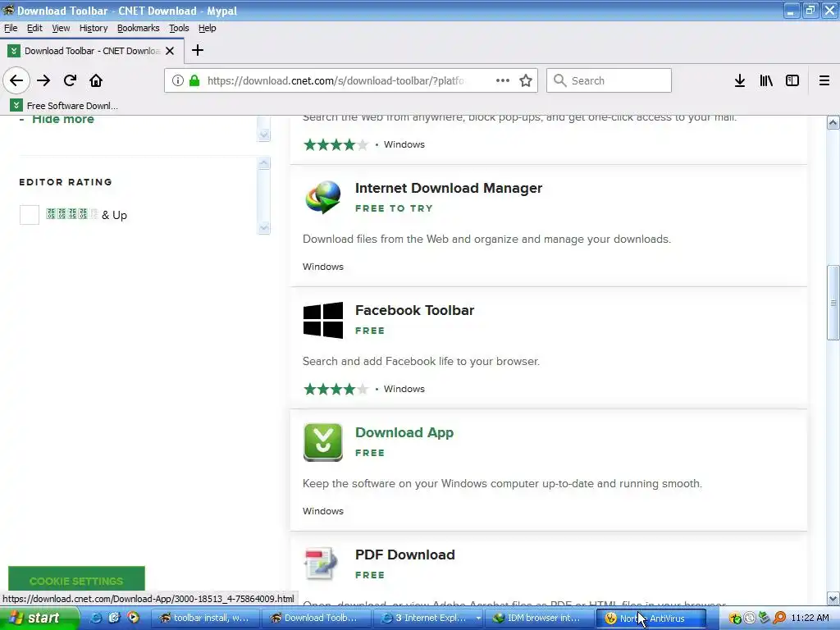
Task: Open the Tools menu
Action: [179, 28]
